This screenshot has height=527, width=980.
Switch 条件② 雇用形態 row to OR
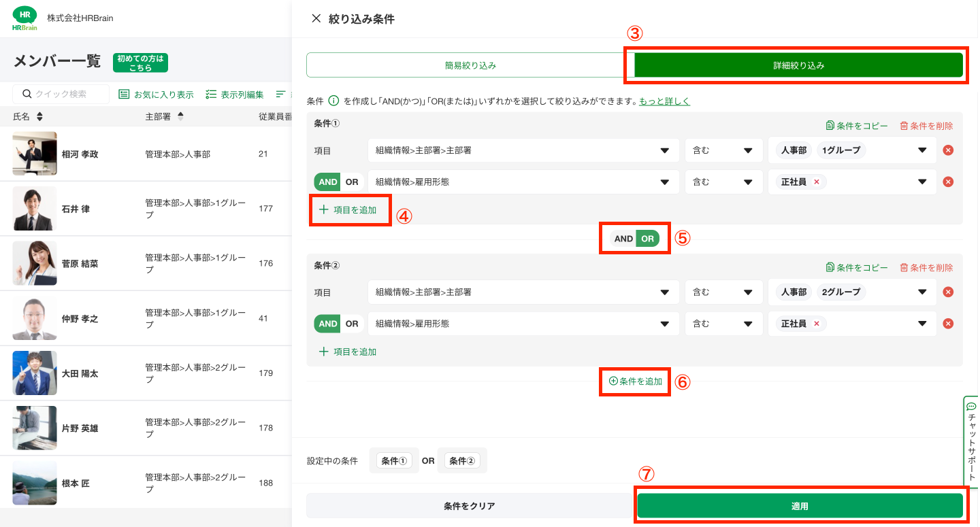(x=351, y=324)
